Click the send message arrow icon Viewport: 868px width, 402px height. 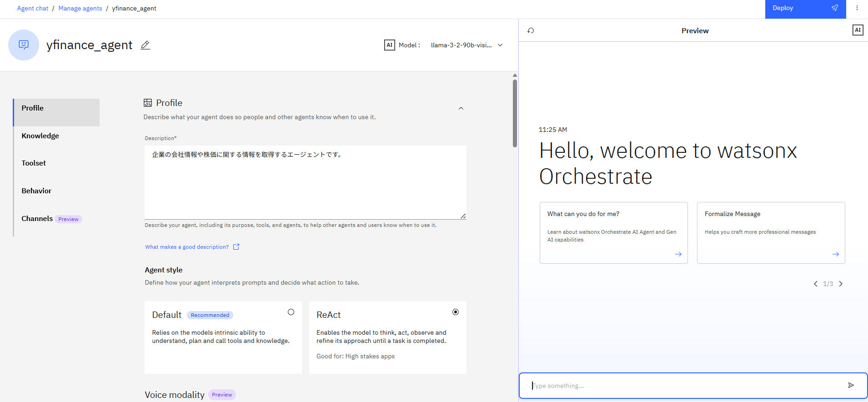[x=851, y=386]
